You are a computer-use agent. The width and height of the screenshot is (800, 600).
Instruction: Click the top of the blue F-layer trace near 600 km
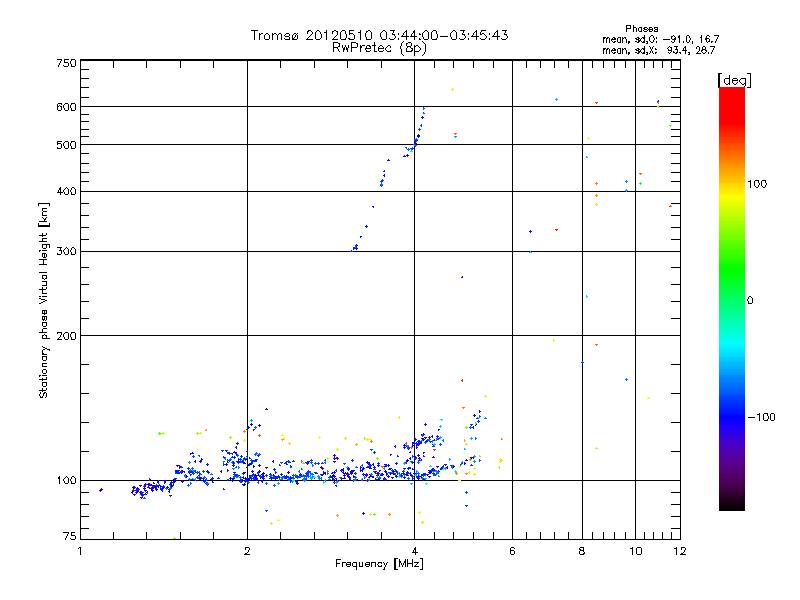(x=424, y=109)
